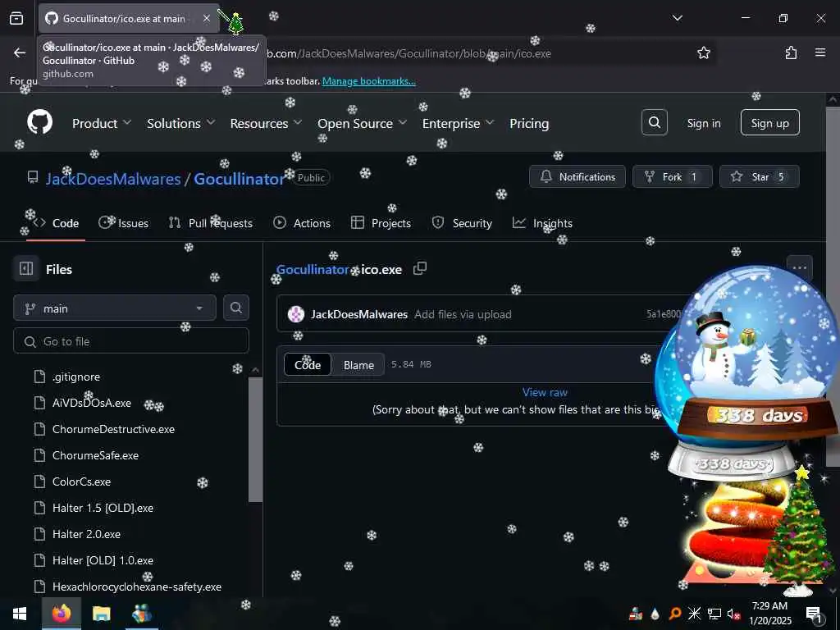Open .gitignore in the file tree
This screenshot has height=630, width=840.
click(x=76, y=377)
